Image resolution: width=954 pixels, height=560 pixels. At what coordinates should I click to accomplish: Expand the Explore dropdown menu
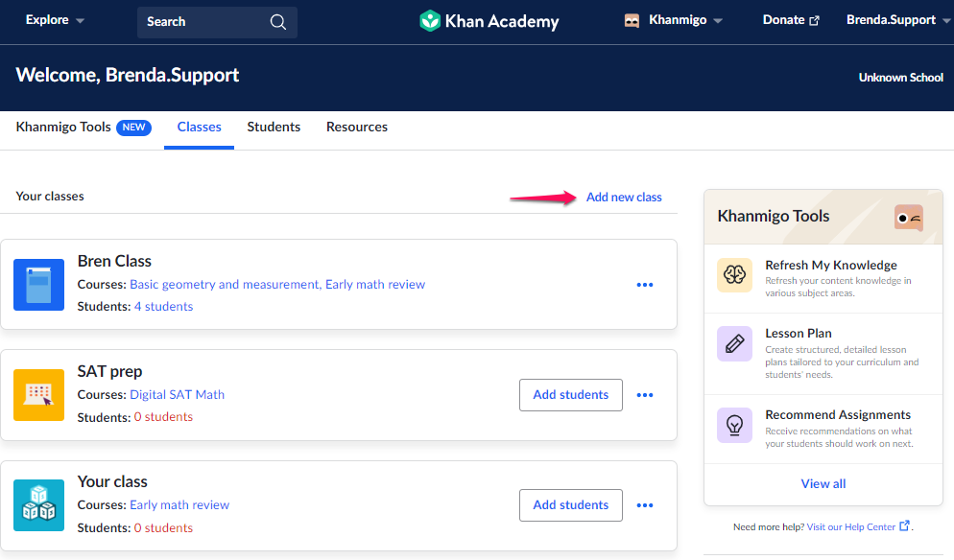click(x=55, y=20)
